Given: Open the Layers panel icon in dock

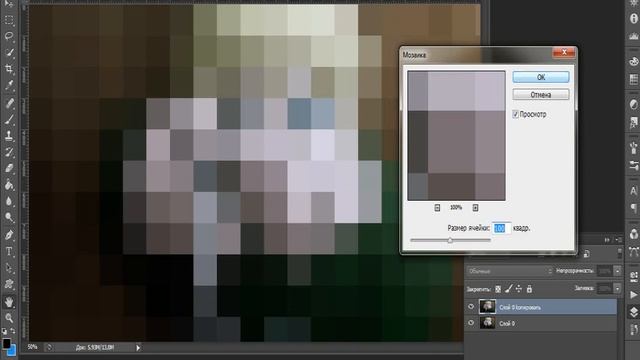Looking at the screenshot, I should (x=633, y=312).
